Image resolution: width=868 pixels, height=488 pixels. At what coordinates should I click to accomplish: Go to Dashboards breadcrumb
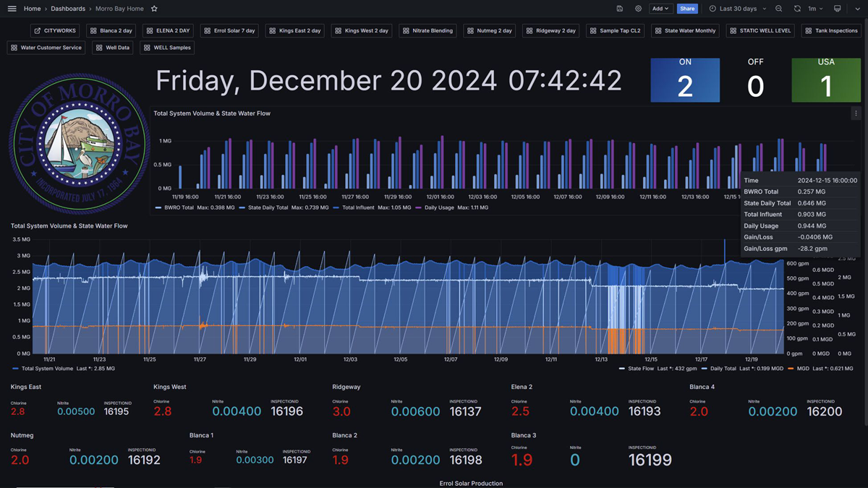pyautogui.click(x=68, y=9)
